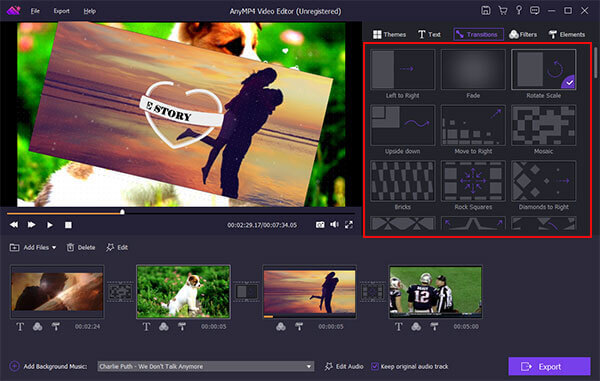Screen dimensions: 600x381
Task: Choose the Rock Squares transition
Action: [x=473, y=181]
